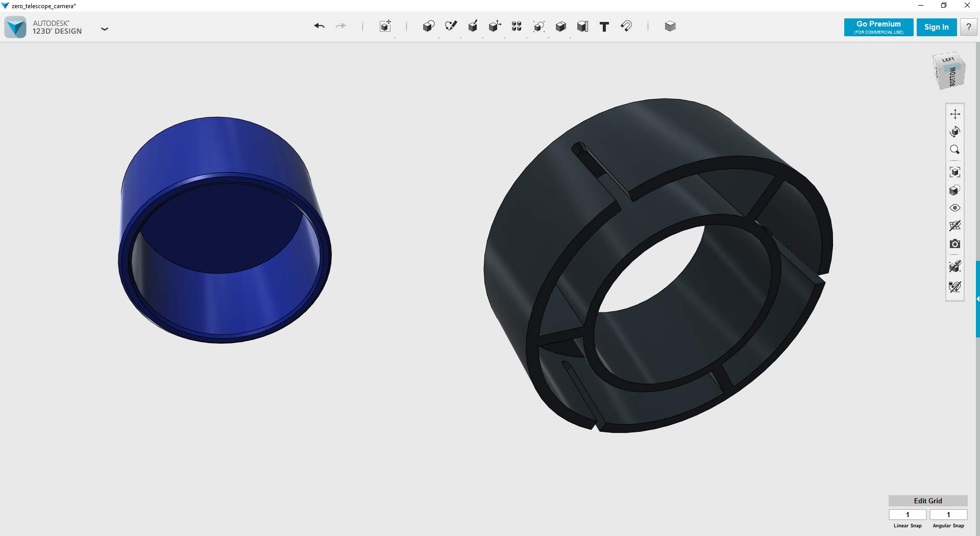Image resolution: width=980 pixels, height=536 pixels.
Task: Open the Measure tool
Action: [x=582, y=26]
